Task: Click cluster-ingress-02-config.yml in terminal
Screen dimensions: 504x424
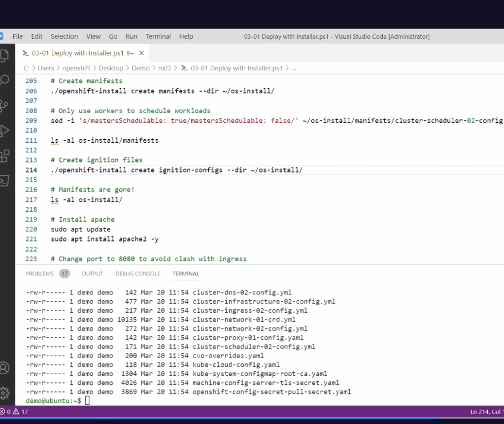Action: click(x=250, y=311)
